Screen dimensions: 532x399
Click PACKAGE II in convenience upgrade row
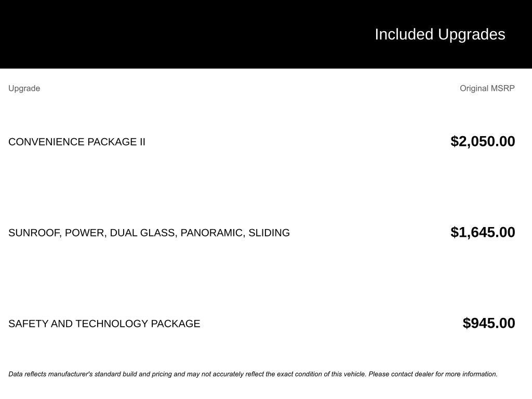pos(116,142)
